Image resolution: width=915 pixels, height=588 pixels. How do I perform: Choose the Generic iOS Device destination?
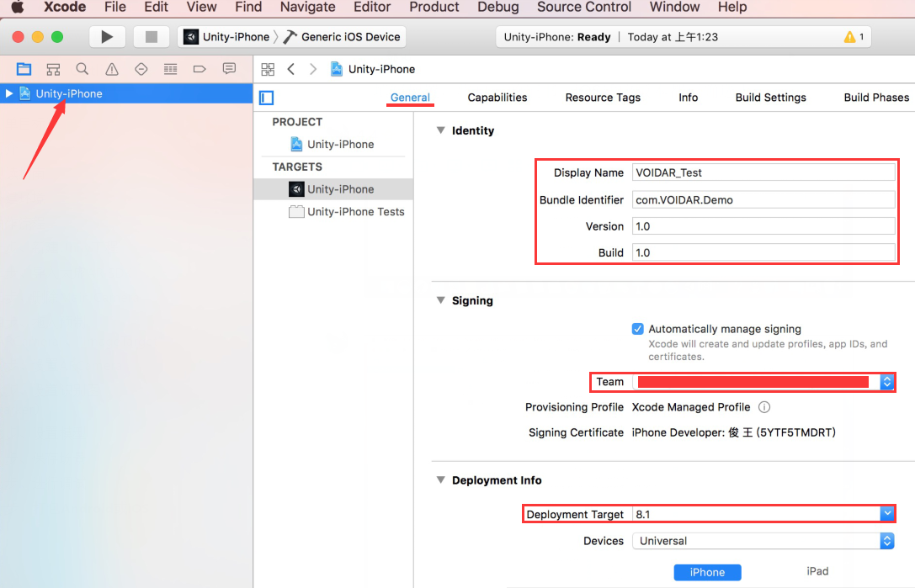click(343, 37)
